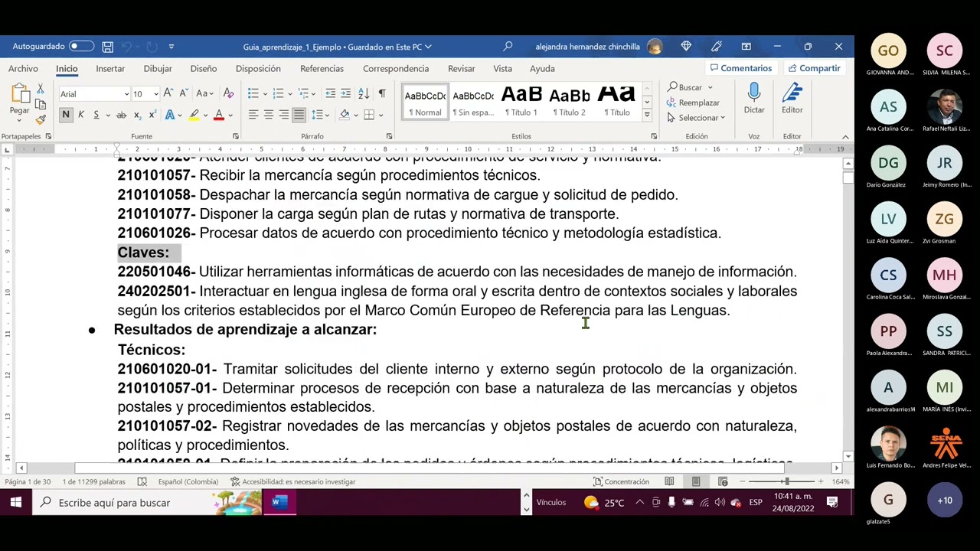Apply subscript formatting
This screenshot has width=980, height=551.
(x=137, y=115)
